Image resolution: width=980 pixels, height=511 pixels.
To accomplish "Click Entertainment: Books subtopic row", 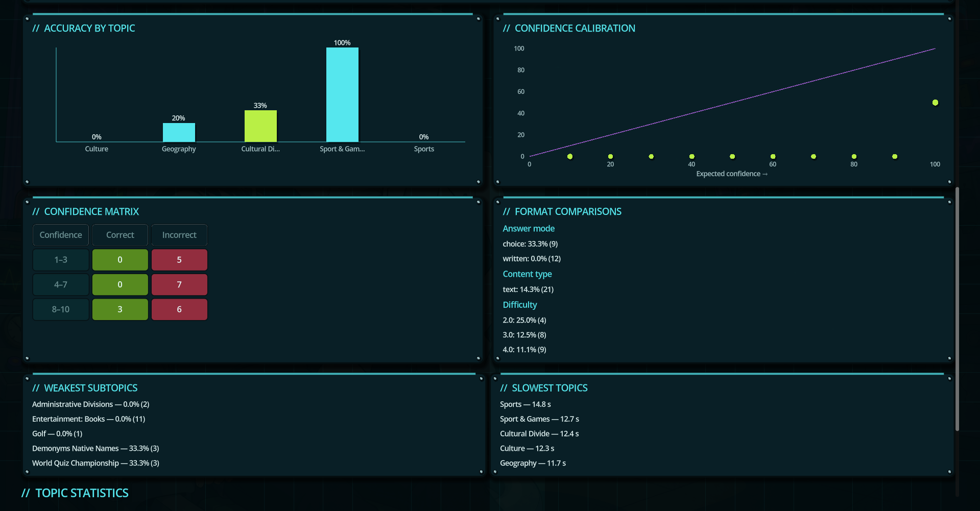I will (x=89, y=419).
